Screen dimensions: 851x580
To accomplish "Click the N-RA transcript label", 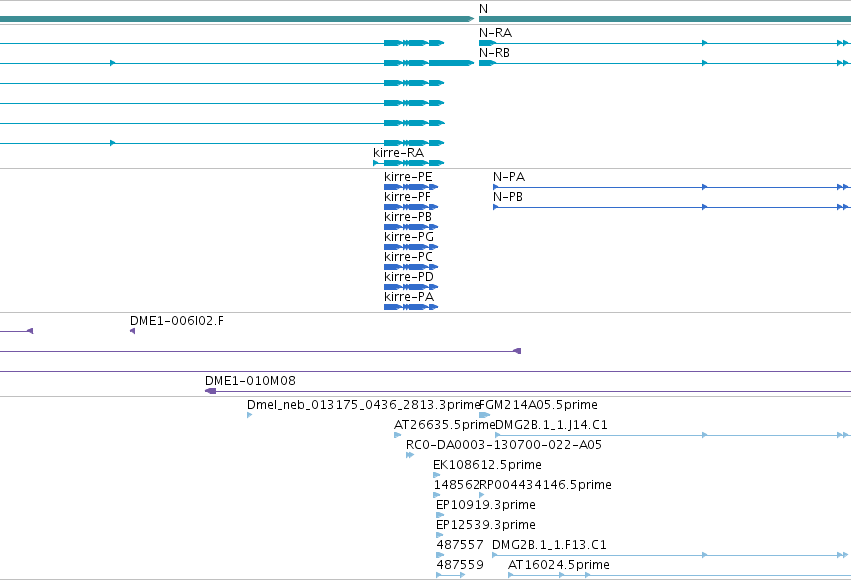I will (x=495, y=33).
